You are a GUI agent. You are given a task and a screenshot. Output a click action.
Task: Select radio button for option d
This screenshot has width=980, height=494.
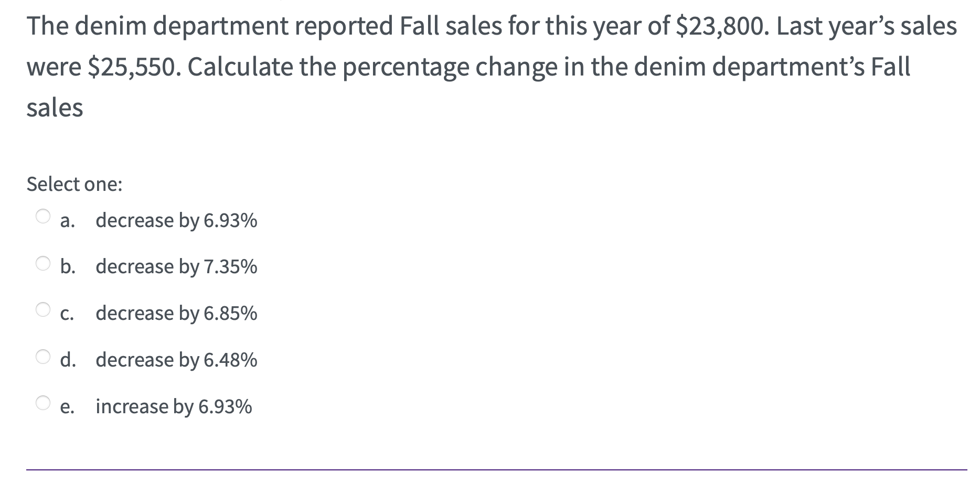click(x=43, y=356)
